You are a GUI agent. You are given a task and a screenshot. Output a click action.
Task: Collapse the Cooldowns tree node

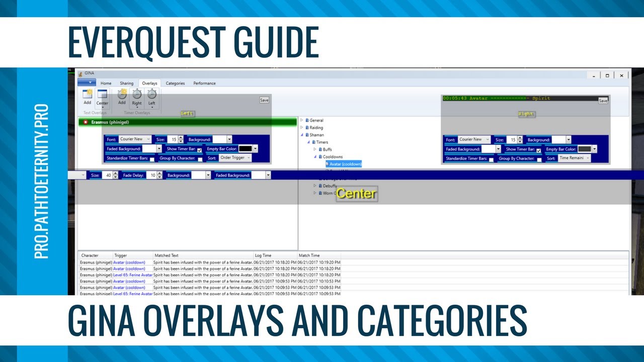(x=315, y=157)
